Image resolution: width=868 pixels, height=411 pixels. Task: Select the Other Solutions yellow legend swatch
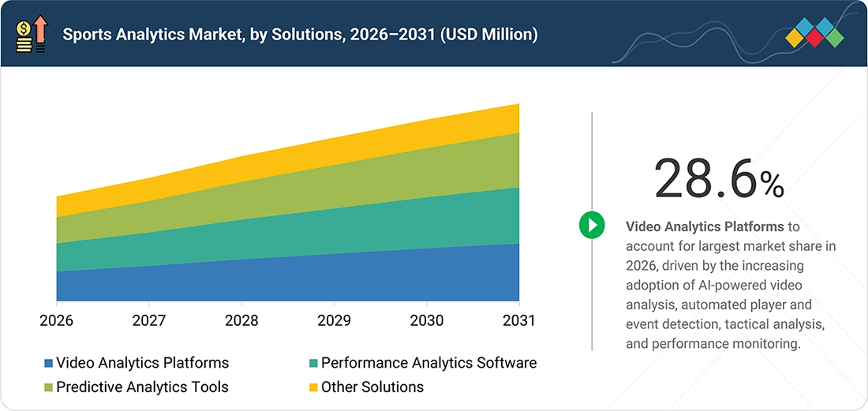click(313, 387)
